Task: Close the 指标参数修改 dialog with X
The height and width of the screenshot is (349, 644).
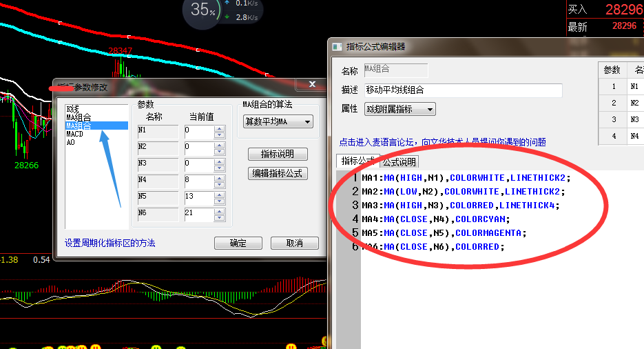Action: (311, 85)
